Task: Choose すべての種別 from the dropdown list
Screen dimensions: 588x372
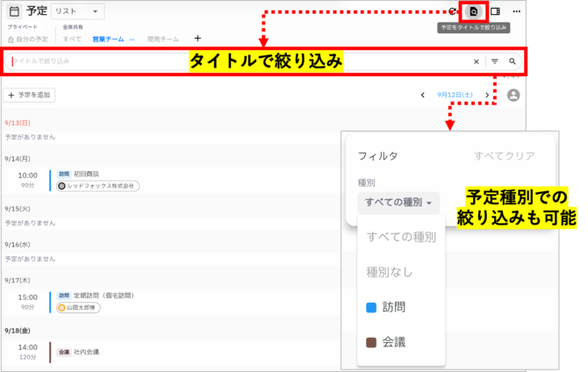Action: pyautogui.click(x=401, y=238)
